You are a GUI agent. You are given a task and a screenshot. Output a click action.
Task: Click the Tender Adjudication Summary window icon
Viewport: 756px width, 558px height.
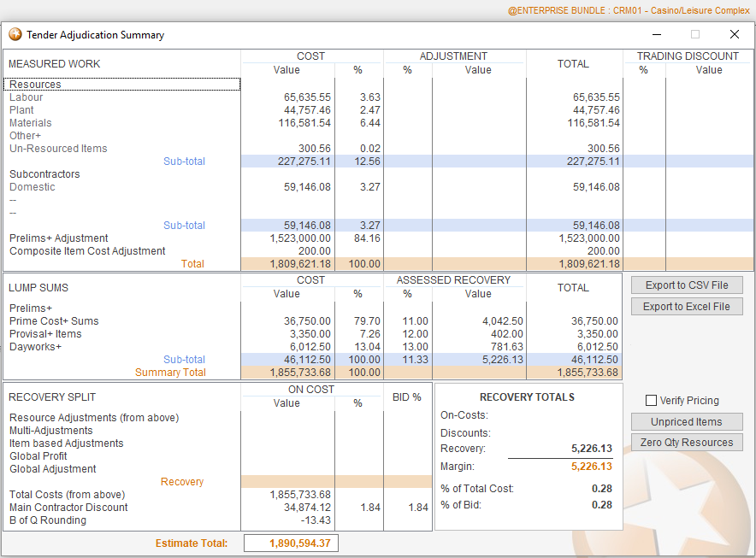15,34
